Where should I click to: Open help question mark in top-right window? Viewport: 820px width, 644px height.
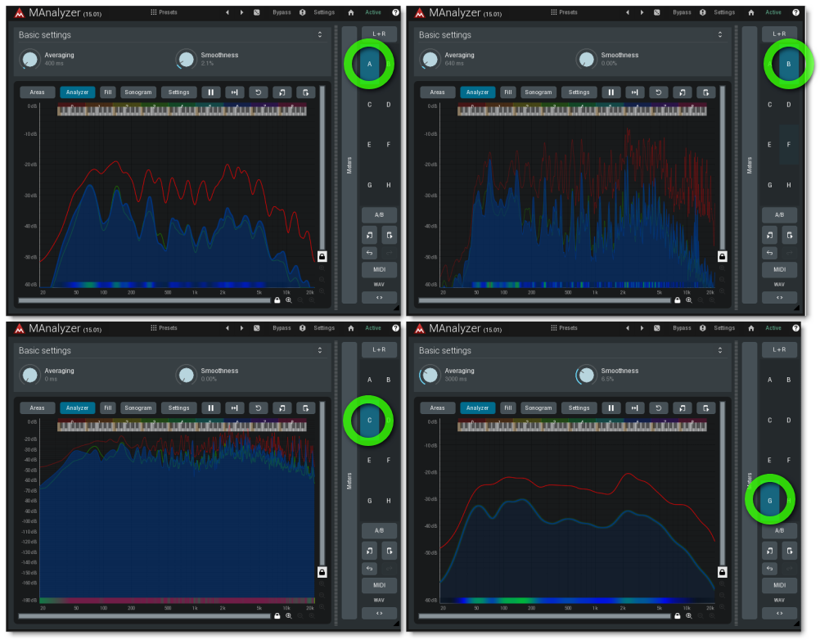point(795,12)
